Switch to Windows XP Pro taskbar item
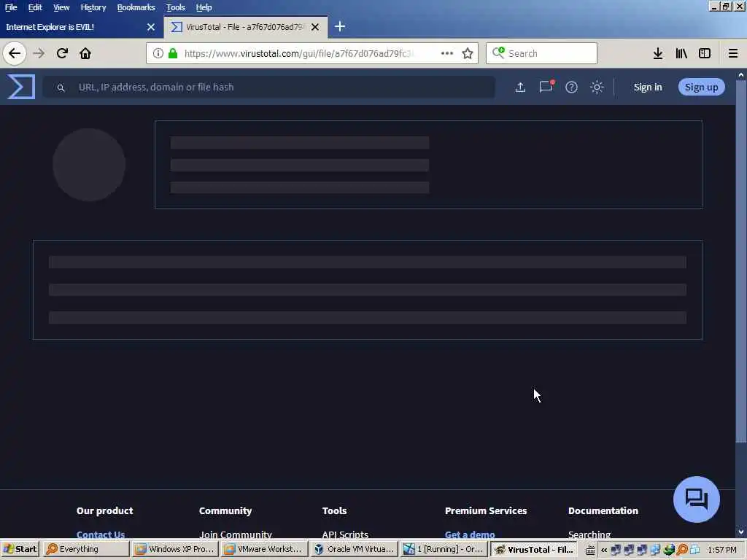Screen dimensions: 747x560 pyautogui.click(x=175, y=549)
